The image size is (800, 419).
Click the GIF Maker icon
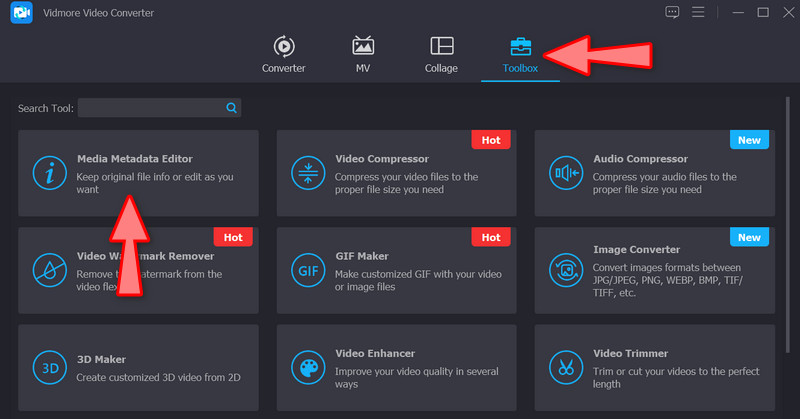306,270
